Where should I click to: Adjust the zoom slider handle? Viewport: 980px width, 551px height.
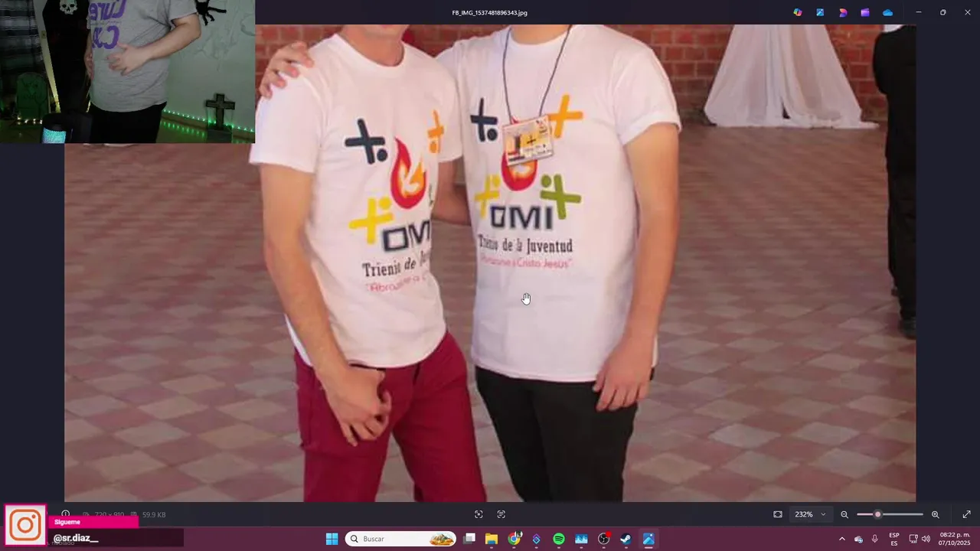click(878, 514)
